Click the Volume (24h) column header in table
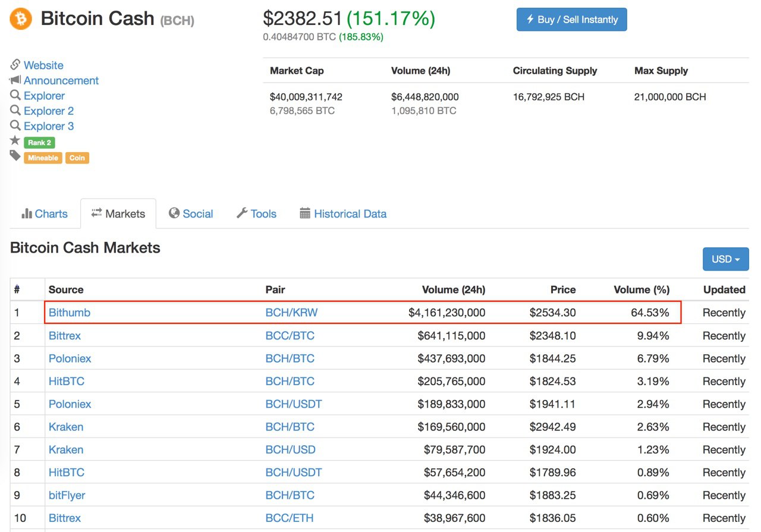761x532 pixels. (454, 290)
